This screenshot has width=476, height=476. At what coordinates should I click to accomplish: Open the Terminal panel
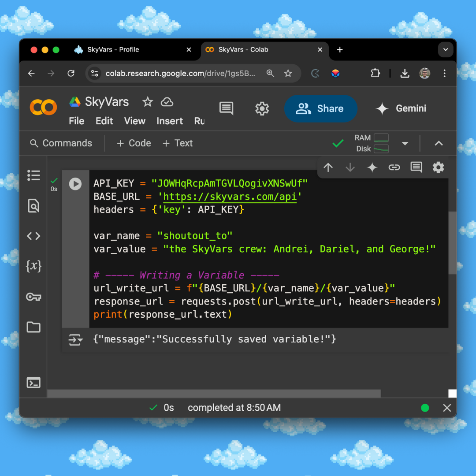[33, 383]
